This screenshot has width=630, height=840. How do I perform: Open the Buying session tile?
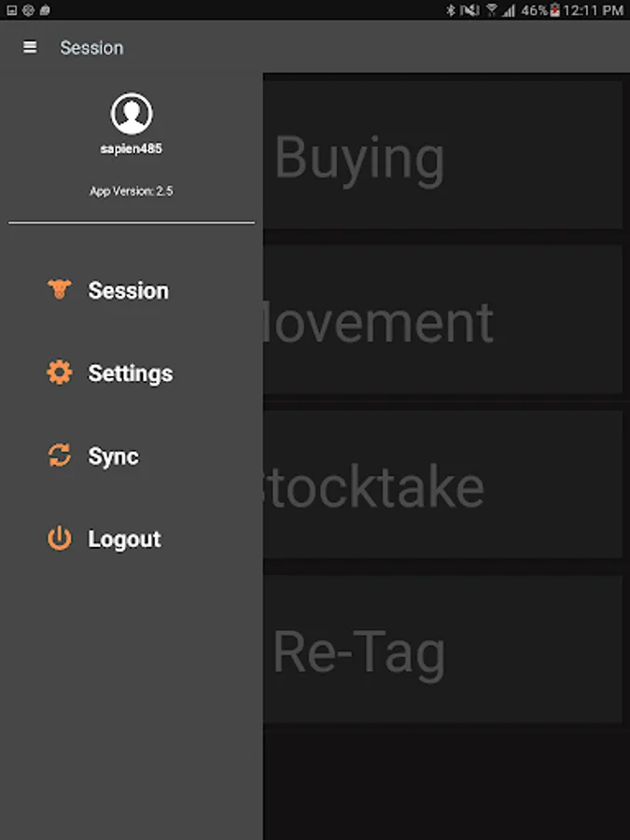442,155
